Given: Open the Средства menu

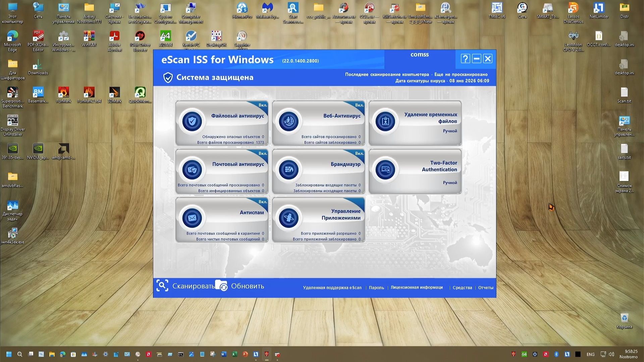Looking at the screenshot, I should point(462,287).
